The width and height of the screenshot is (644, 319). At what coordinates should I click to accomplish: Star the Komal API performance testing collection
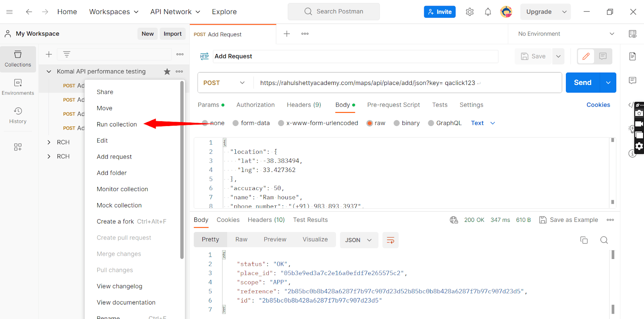click(167, 72)
